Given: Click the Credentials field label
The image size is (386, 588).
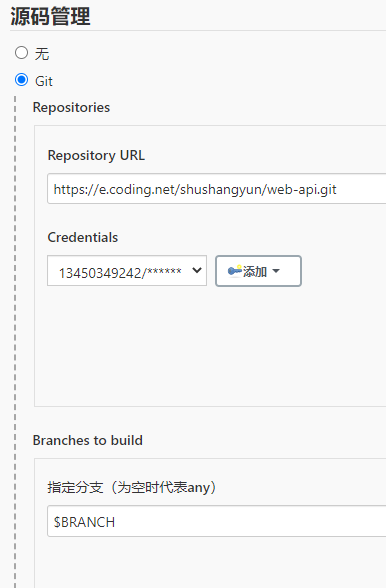Looking at the screenshot, I should coord(83,237).
